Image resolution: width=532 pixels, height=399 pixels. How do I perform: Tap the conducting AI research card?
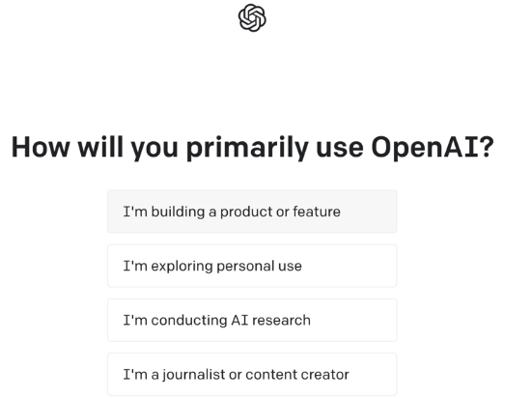click(x=252, y=320)
